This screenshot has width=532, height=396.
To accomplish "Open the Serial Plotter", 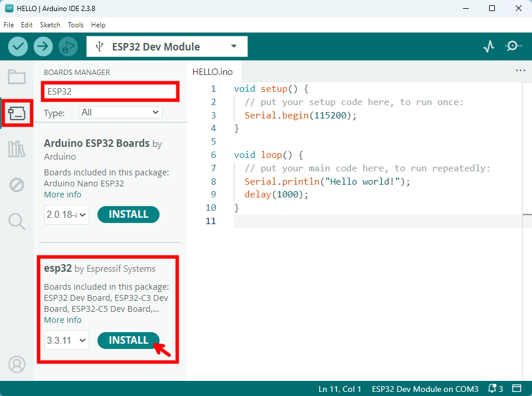I will pos(488,46).
